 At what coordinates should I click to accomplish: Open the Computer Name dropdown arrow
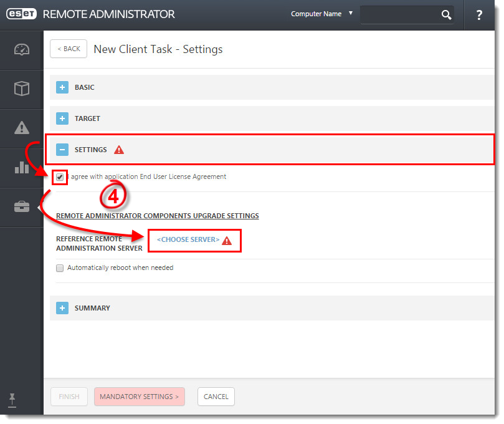(351, 13)
